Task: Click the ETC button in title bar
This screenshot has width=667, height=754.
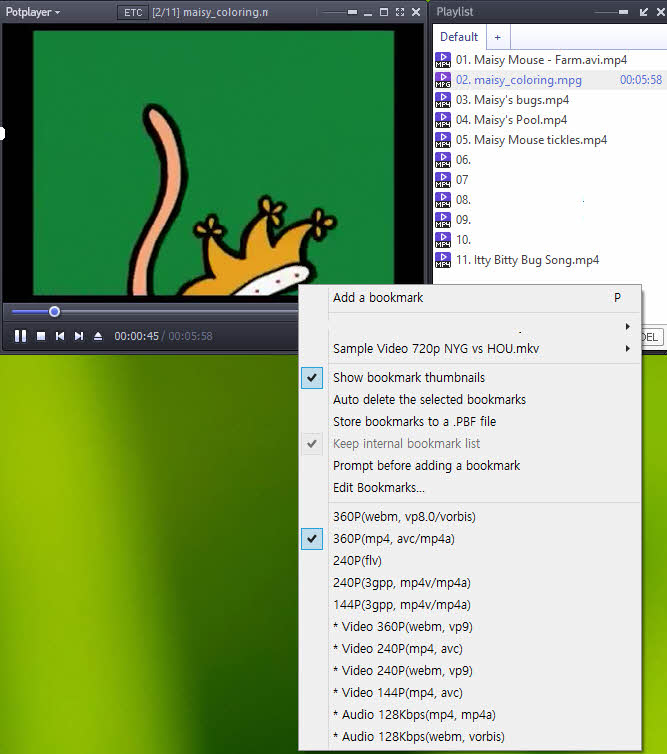Action: pos(133,13)
